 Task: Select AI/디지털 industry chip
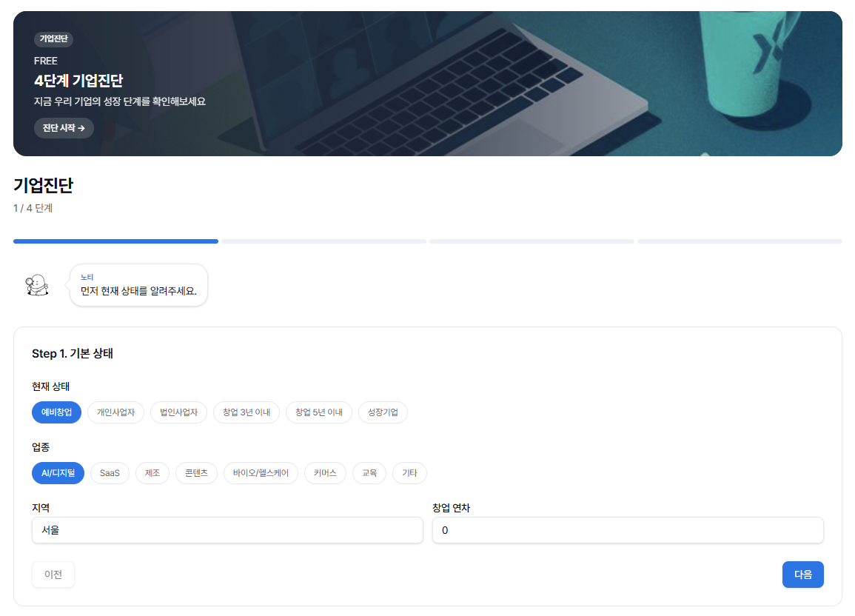[x=58, y=472]
